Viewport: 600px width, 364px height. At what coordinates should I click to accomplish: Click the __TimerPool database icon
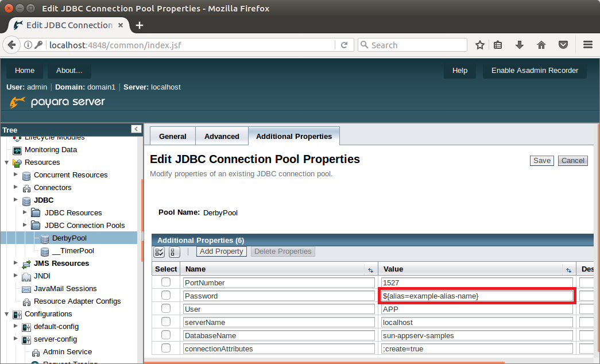pyautogui.click(x=45, y=251)
